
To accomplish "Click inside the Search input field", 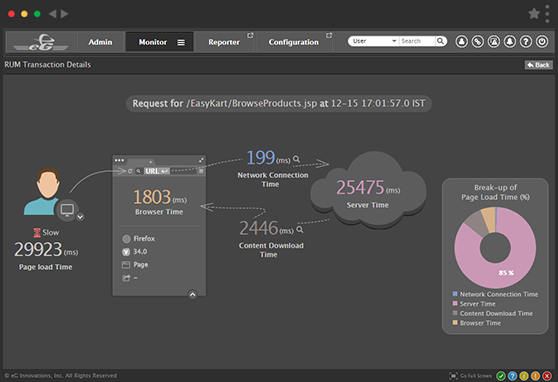I will click(x=417, y=41).
